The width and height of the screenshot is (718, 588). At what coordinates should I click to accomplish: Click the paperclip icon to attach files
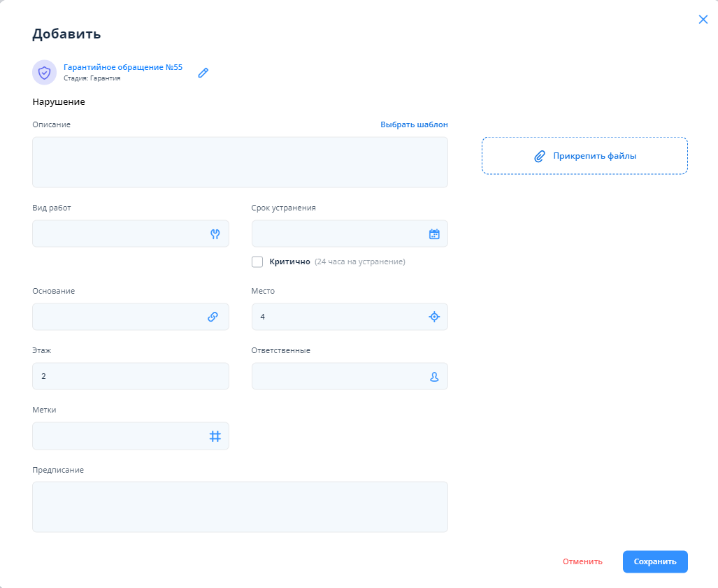[x=539, y=156]
